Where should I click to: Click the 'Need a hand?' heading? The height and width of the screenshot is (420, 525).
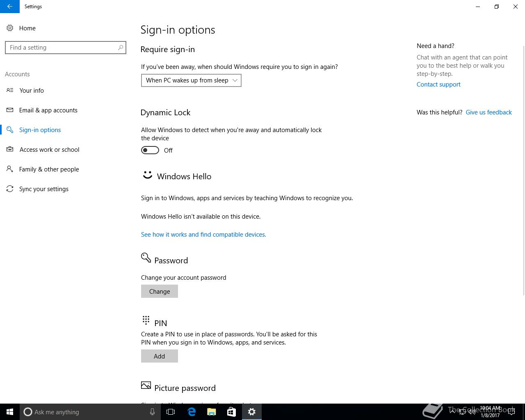click(436, 46)
